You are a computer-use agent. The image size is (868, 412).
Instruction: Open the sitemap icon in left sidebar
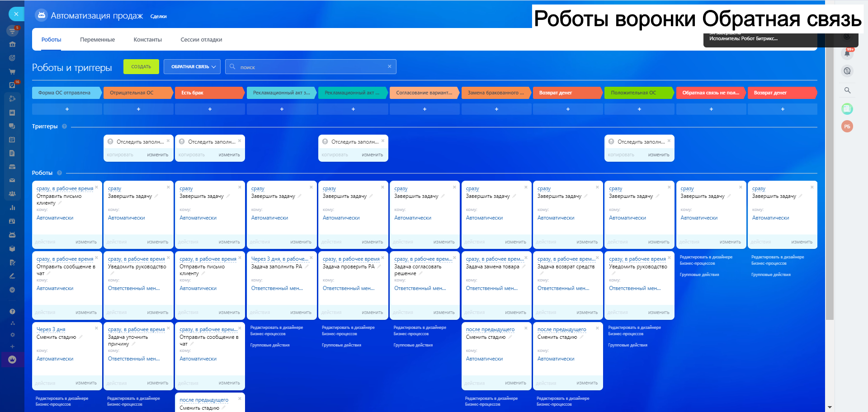(x=12, y=323)
